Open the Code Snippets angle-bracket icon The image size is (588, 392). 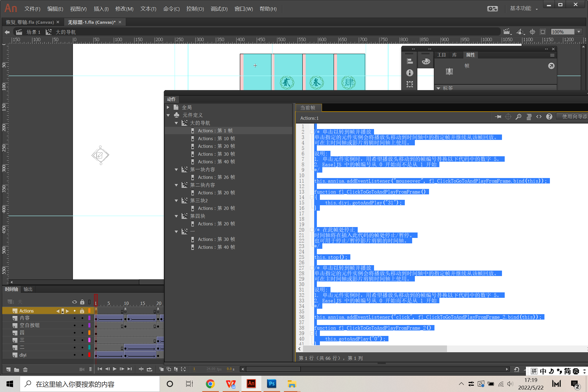click(x=539, y=117)
